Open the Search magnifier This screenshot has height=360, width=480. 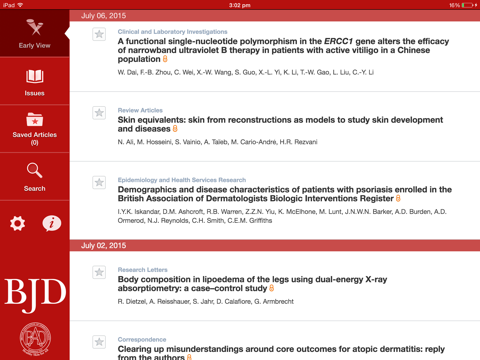pos(35,177)
